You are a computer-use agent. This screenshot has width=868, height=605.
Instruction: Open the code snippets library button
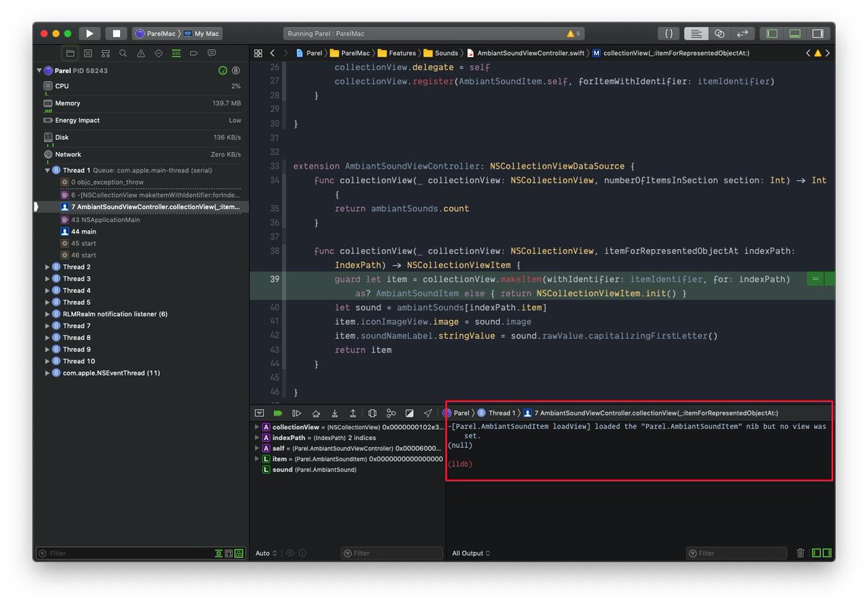670,33
